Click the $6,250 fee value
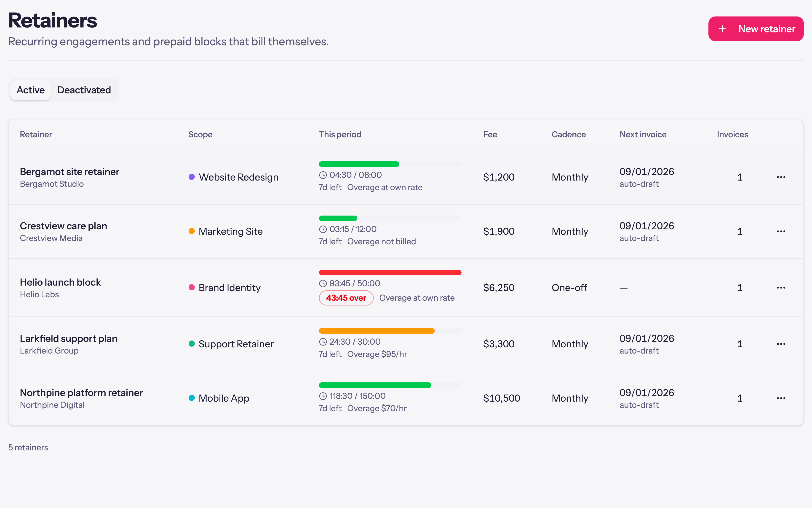 [x=499, y=288]
